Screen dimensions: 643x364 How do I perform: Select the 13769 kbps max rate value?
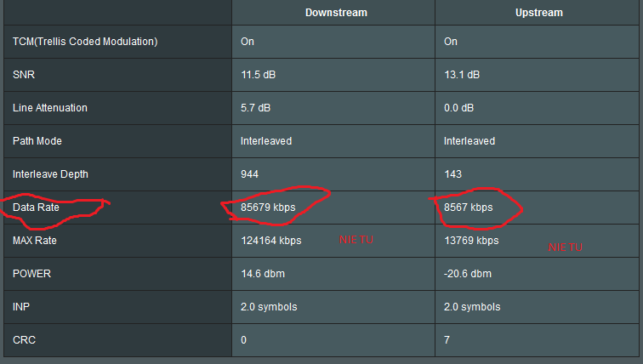tap(471, 241)
